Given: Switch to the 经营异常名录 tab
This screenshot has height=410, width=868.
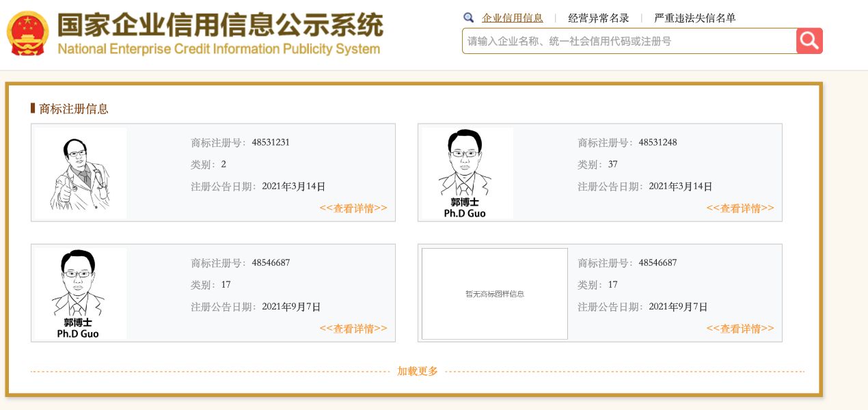Looking at the screenshot, I should [598, 18].
